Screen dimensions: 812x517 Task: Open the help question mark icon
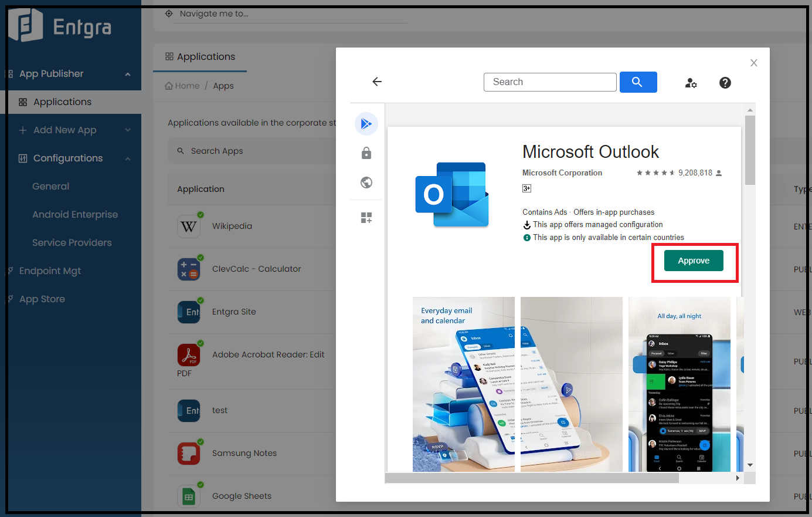(725, 83)
